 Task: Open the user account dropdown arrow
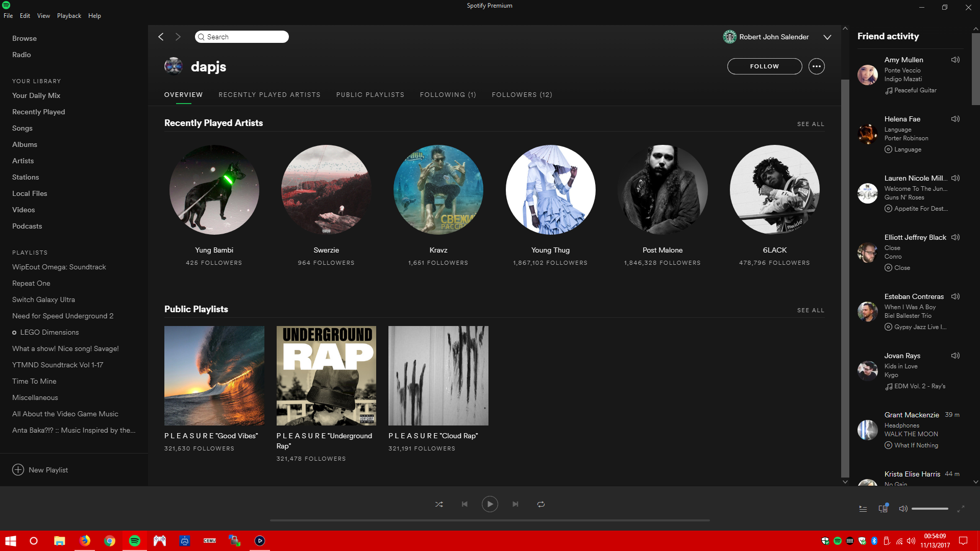[x=827, y=37]
